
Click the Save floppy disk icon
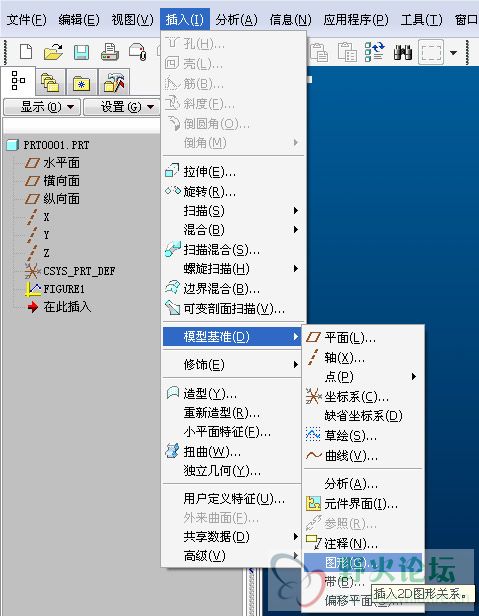[81, 52]
